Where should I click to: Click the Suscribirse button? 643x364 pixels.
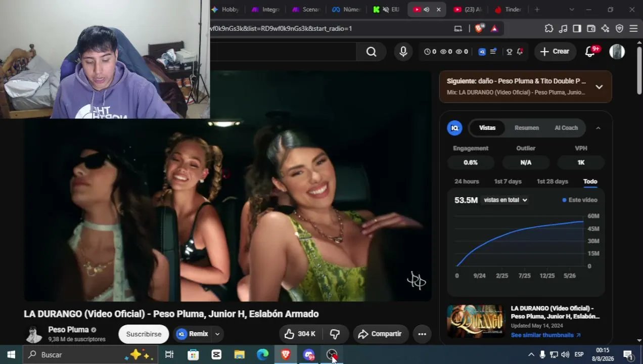(144, 334)
